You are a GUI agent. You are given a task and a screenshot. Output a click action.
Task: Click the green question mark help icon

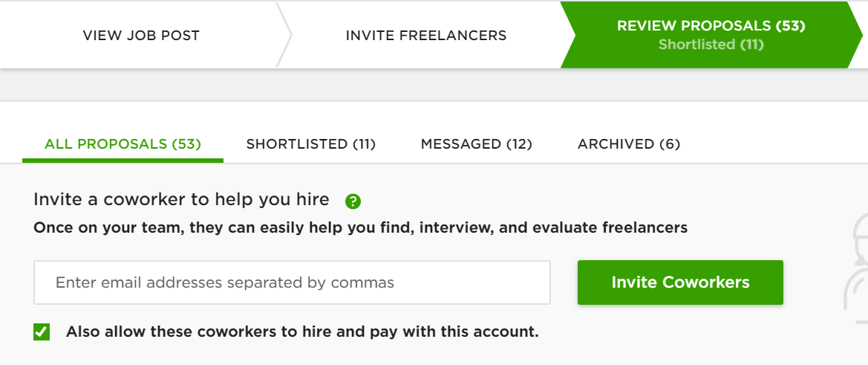(353, 201)
